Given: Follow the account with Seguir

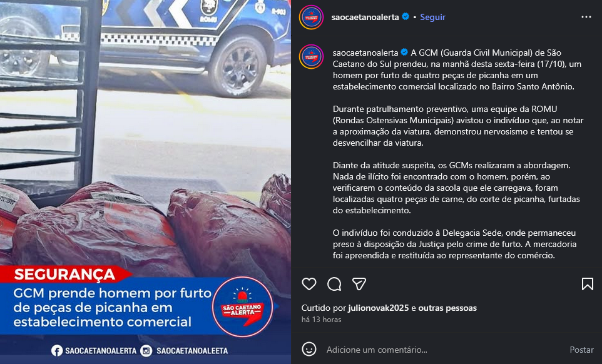Looking at the screenshot, I should click(432, 18).
